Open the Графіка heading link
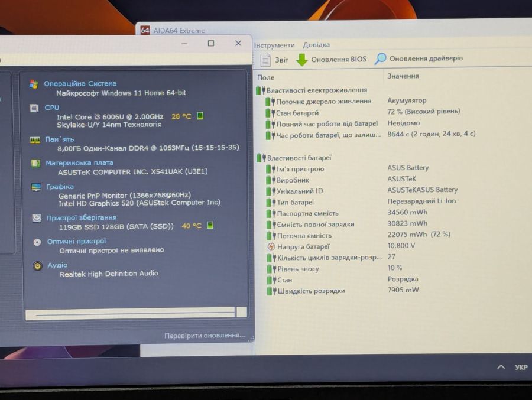This screenshot has height=400, width=532. [x=60, y=187]
